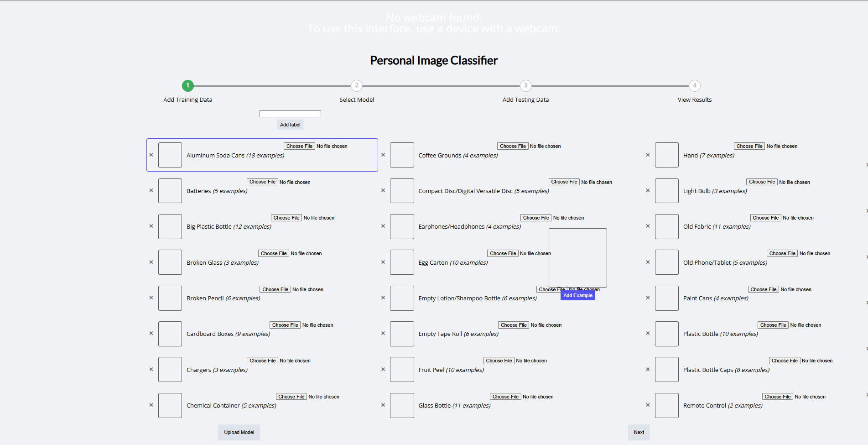Viewport: 868px width, 445px height.
Task: Open the Light Bulb example thumbnail box
Action: (x=666, y=191)
